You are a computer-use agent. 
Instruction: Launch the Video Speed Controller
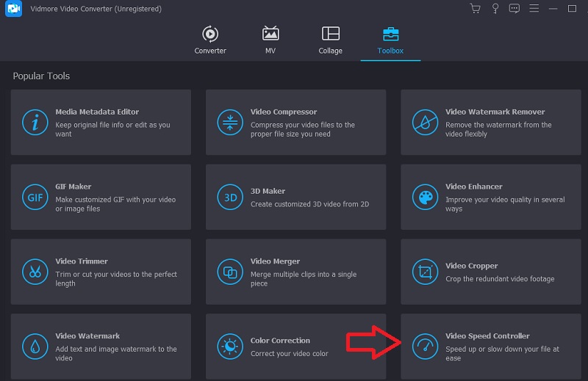click(490, 346)
